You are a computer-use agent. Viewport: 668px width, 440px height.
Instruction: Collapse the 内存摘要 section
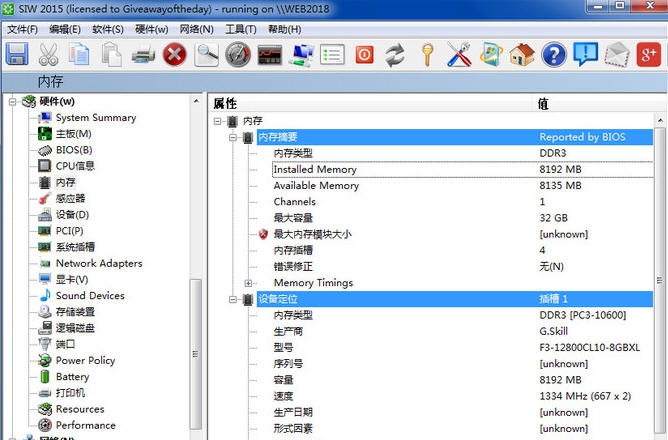(233, 138)
